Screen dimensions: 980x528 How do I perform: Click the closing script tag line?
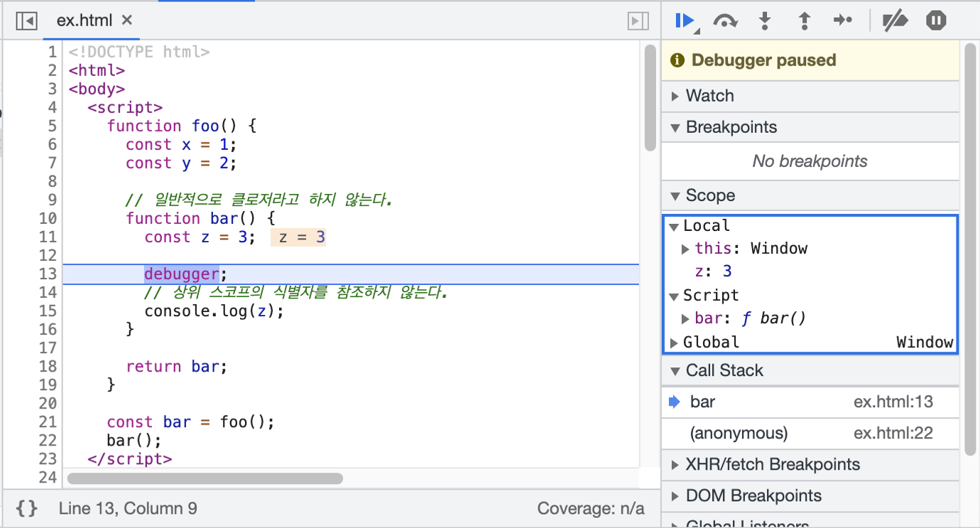tap(130, 459)
